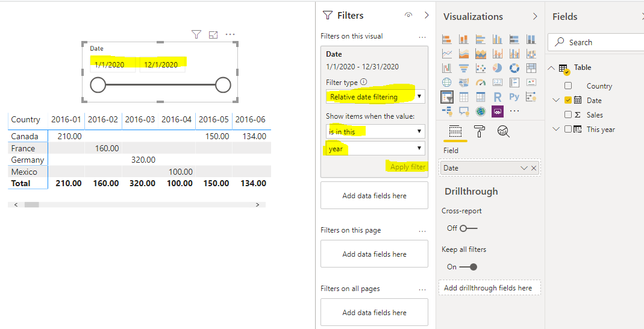Expand the Date hierarchy in Fields
This screenshot has width=644, height=329.
click(x=556, y=100)
